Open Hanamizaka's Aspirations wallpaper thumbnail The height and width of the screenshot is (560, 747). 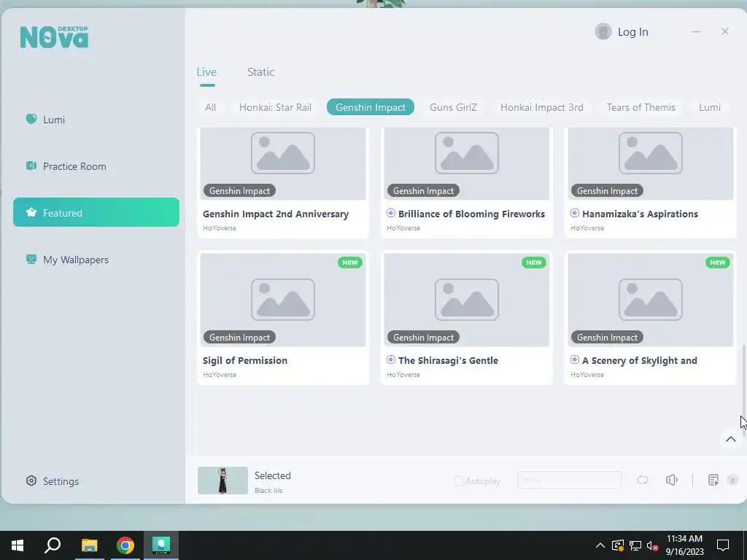click(x=651, y=163)
